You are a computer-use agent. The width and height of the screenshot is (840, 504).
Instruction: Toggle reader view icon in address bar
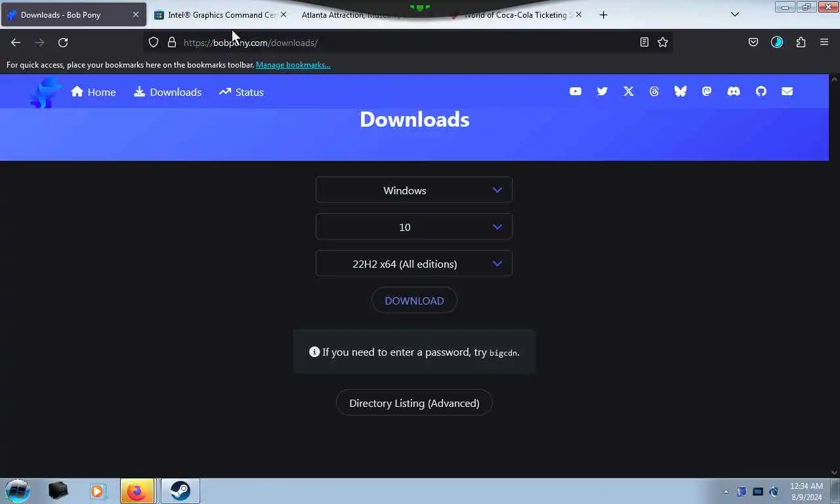click(x=644, y=43)
